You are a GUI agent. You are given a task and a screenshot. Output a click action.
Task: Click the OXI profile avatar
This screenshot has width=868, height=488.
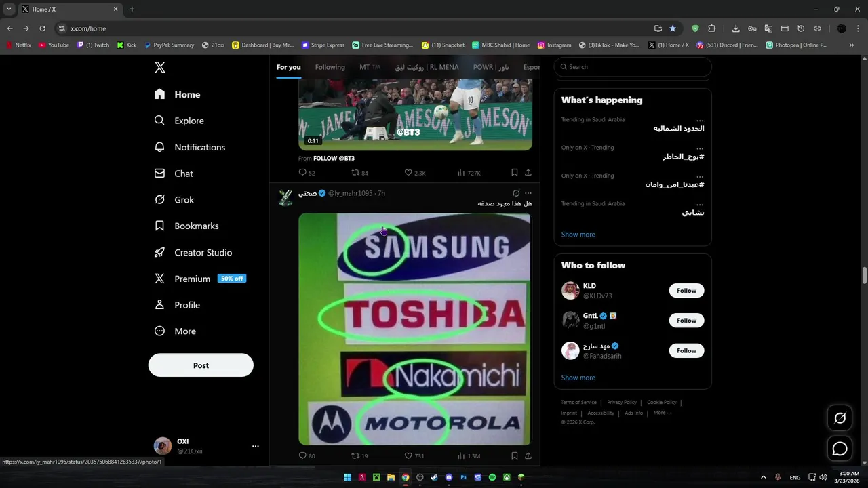click(x=163, y=446)
